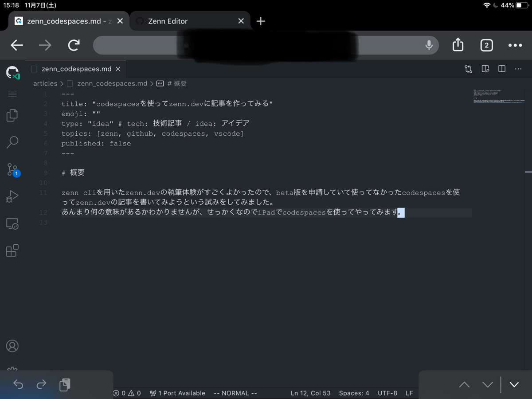Viewport: 532px width, 399px height.
Task: Open markdown preview to the side
Action: 485,69
